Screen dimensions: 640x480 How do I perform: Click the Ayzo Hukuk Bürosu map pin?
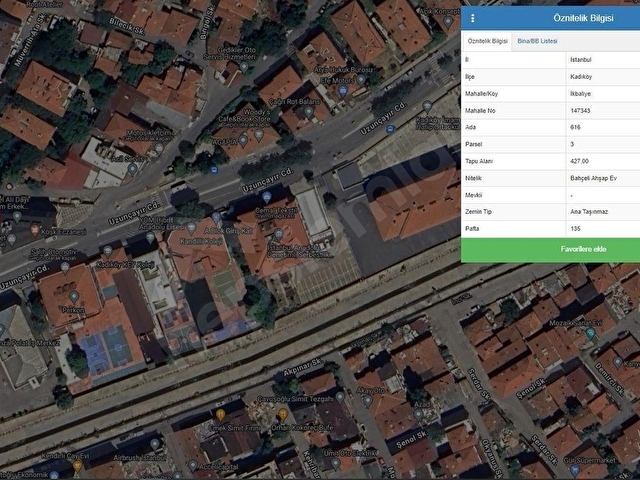[x=361, y=80]
